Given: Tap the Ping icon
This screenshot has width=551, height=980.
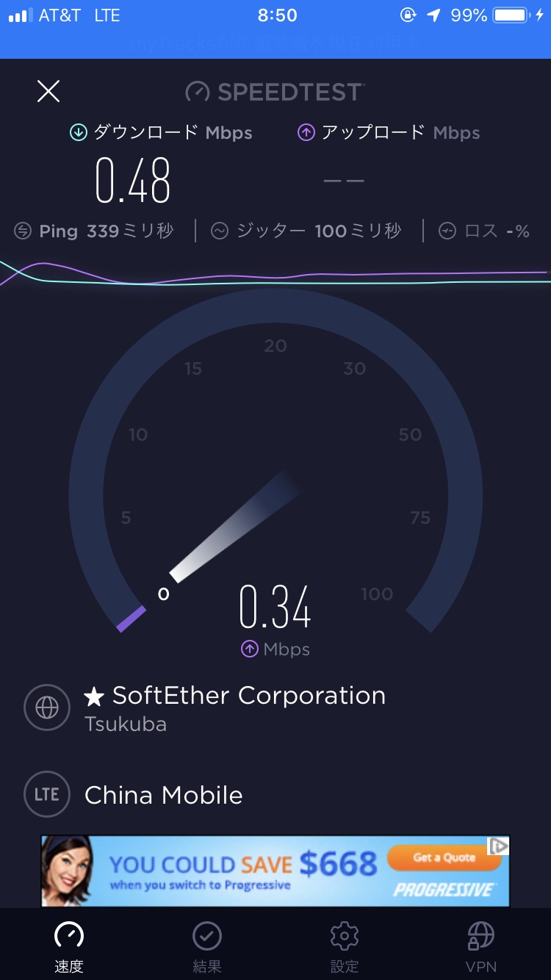Looking at the screenshot, I should pos(23,231).
